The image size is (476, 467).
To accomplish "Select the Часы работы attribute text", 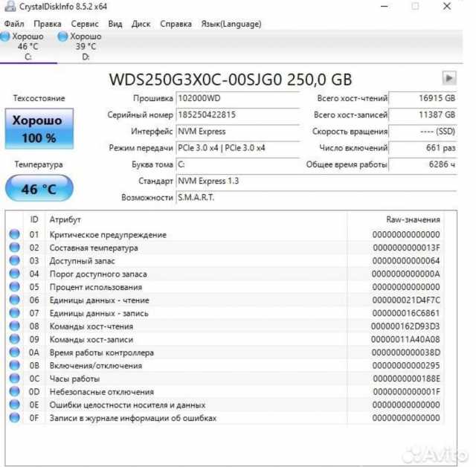I will click(74, 379).
